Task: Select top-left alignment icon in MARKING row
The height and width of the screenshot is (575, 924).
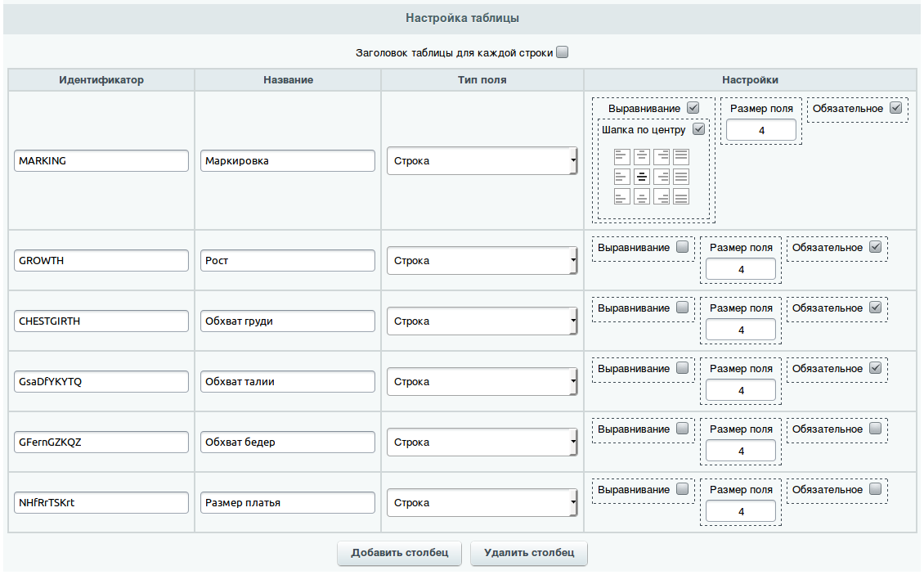Action: coord(622,156)
